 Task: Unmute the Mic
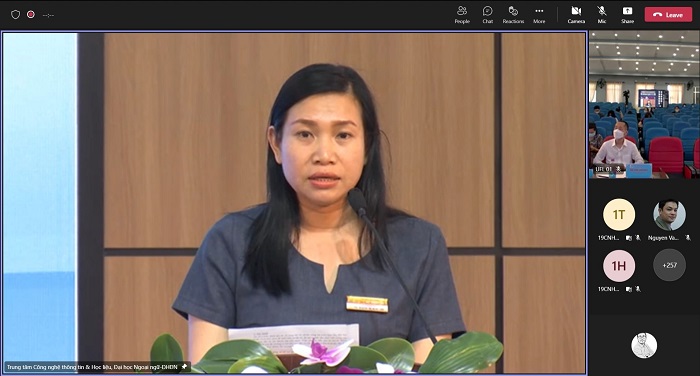(602, 14)
